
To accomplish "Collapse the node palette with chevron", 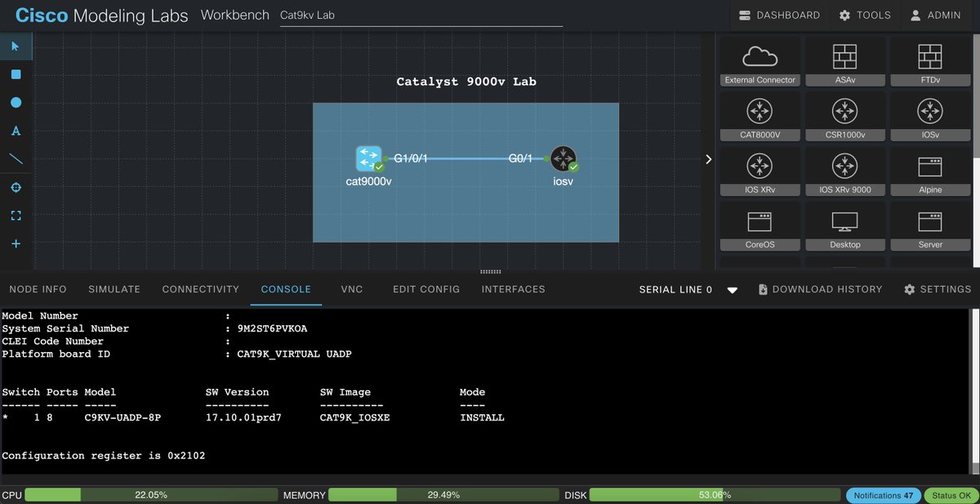I will coord(708,159).
